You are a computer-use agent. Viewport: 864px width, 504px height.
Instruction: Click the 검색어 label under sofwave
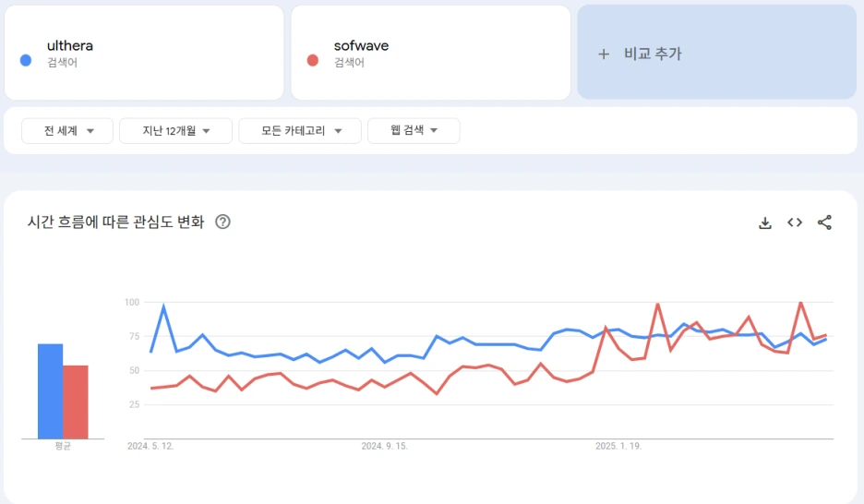(x=349, y=63)
